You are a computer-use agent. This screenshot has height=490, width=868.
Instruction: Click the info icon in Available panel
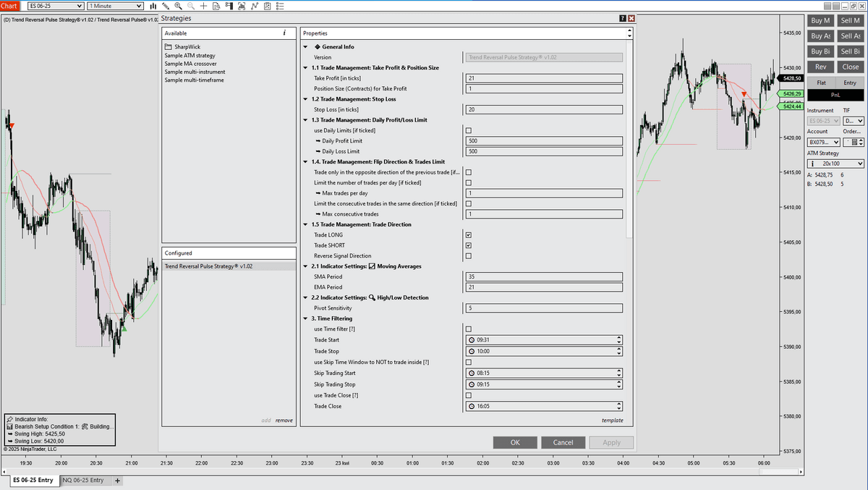click(x=284, y=33)
